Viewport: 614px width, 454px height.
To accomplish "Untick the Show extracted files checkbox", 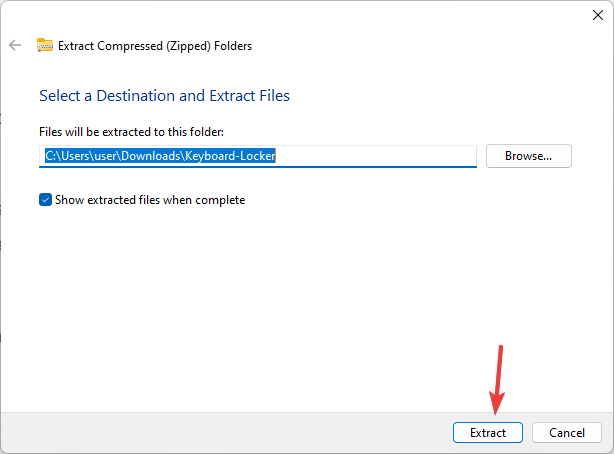I will (45, 200).
